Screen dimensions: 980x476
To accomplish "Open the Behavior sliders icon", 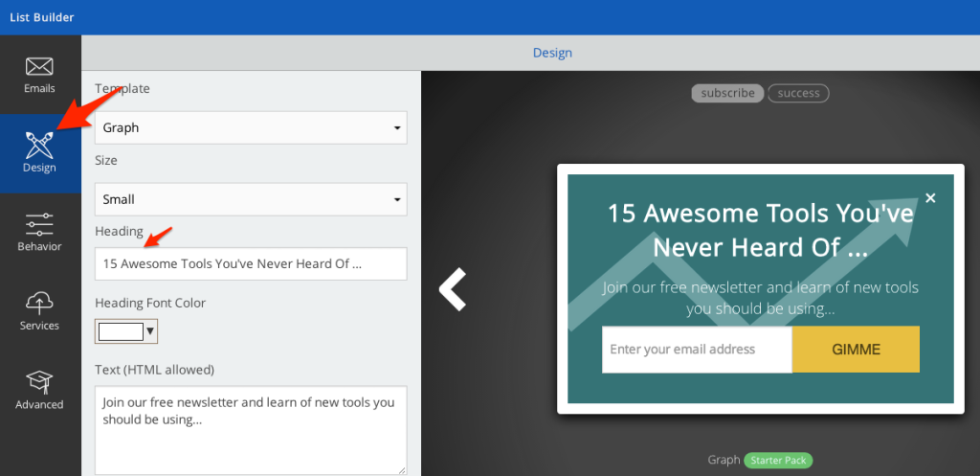I will pos(39,224).
